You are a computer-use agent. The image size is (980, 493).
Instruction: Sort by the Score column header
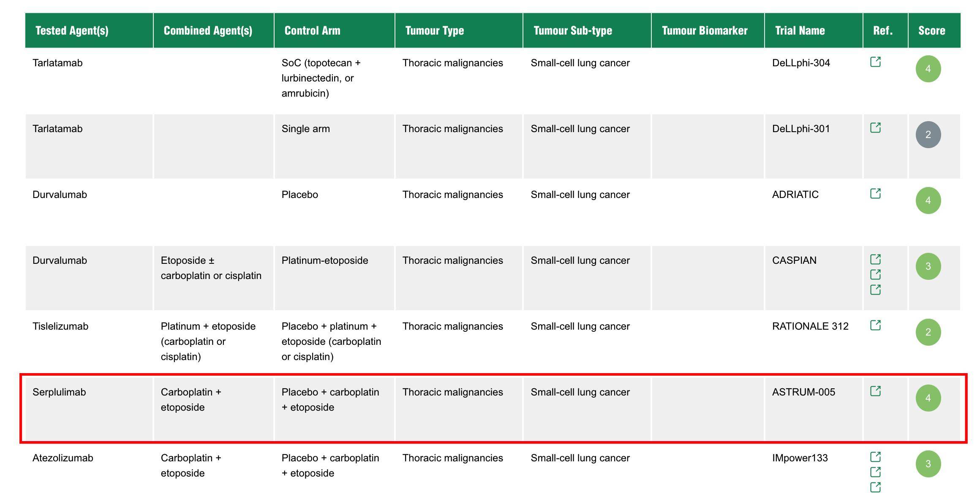click(931, 30)
